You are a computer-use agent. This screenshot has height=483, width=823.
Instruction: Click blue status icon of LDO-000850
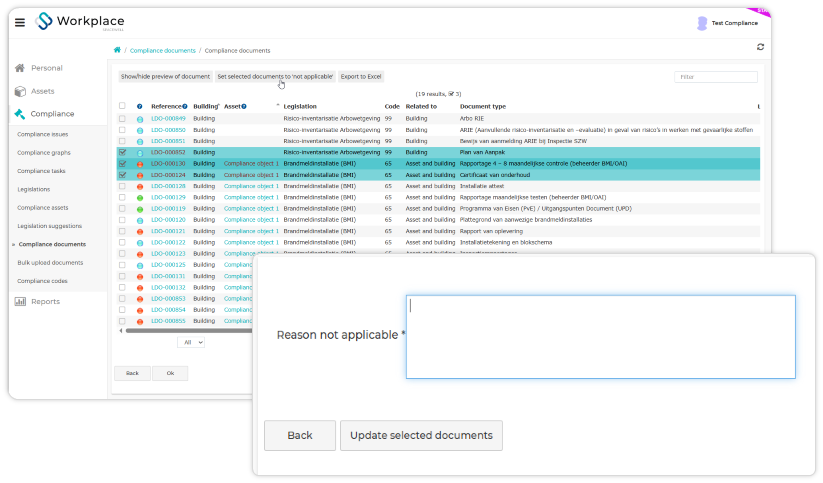click(x=140, y=130)
